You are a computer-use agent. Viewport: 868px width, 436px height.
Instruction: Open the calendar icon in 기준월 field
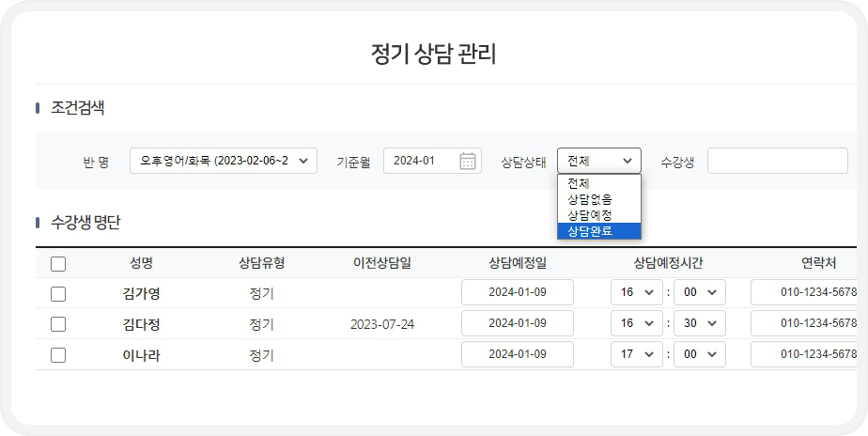point(468,162)
